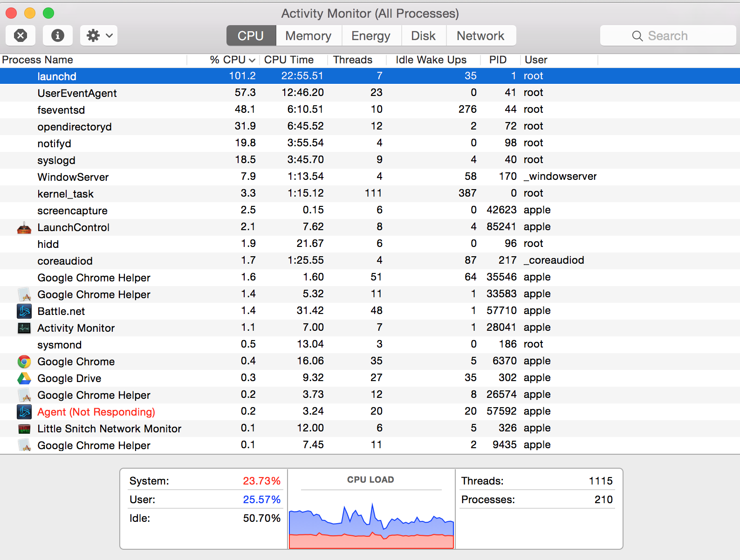Select the Agent (Not Responding) process row
This screenshot has height=560, width=740.
click(x=370, y=412)
